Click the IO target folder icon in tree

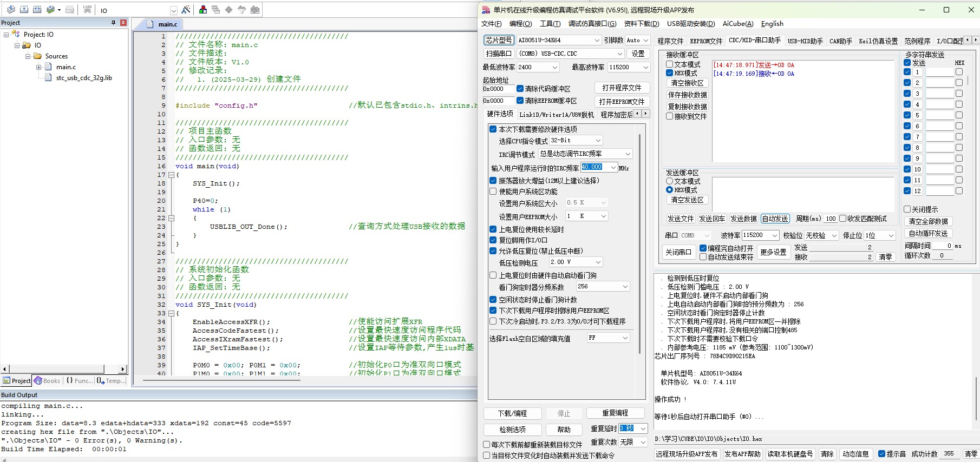[27, 45]
